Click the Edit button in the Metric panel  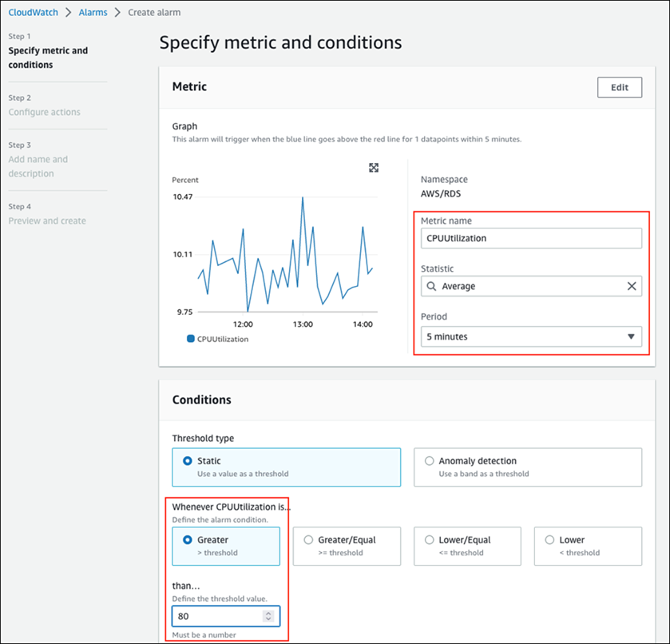click(x=619, y=87)
